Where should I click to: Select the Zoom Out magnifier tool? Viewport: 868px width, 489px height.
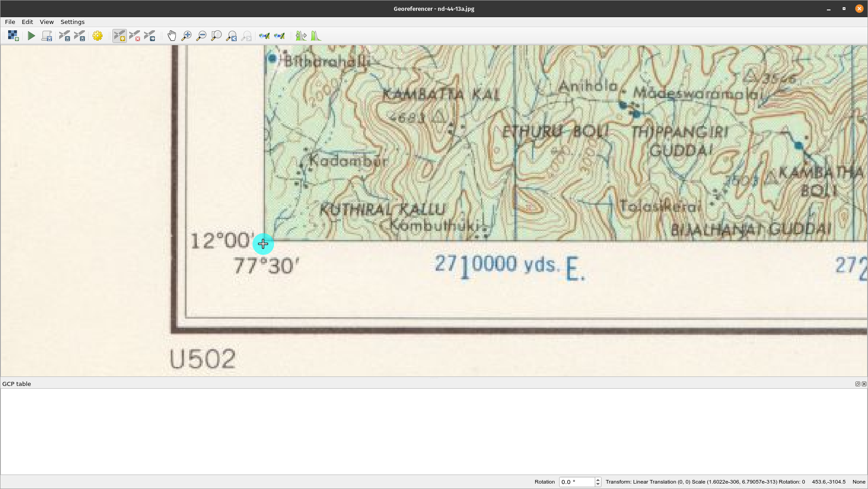[x=201, y=36]
